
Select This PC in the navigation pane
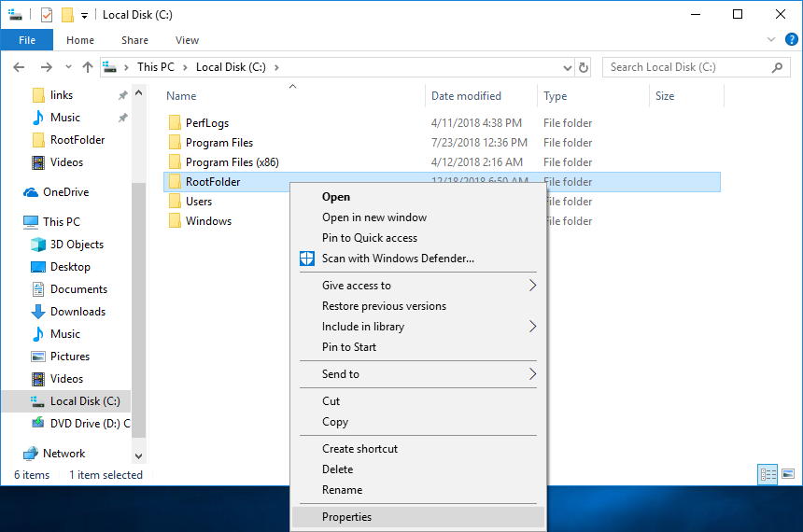(x=62, y=222)
